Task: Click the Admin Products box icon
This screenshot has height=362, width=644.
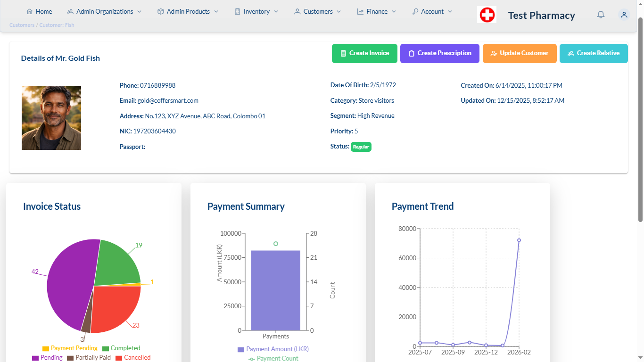Action: pos(161,11)
